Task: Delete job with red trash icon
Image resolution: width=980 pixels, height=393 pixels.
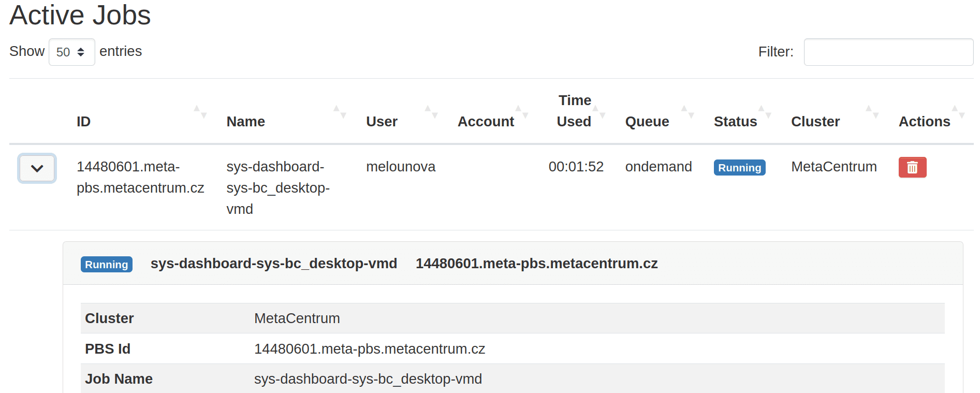Action: tap(912, 167)
